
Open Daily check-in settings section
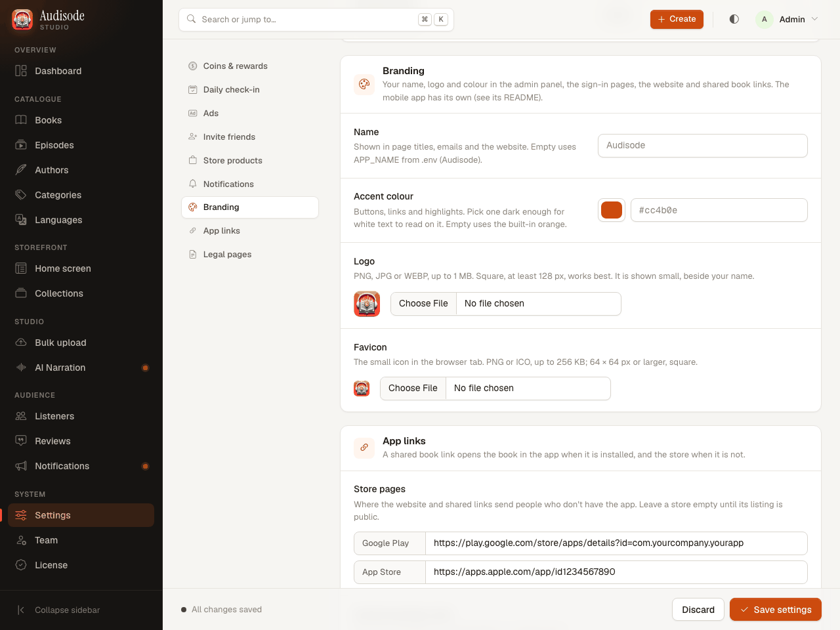[x=250, y=90]
